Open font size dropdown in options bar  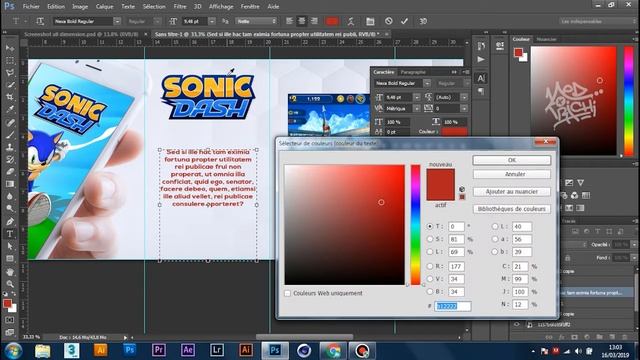212,21
